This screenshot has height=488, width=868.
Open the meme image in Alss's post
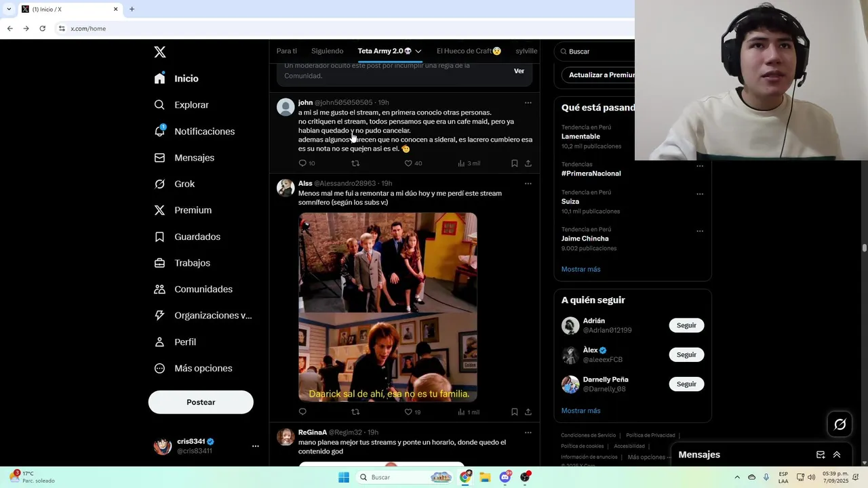pyautogui.click(x=388, y=307)
